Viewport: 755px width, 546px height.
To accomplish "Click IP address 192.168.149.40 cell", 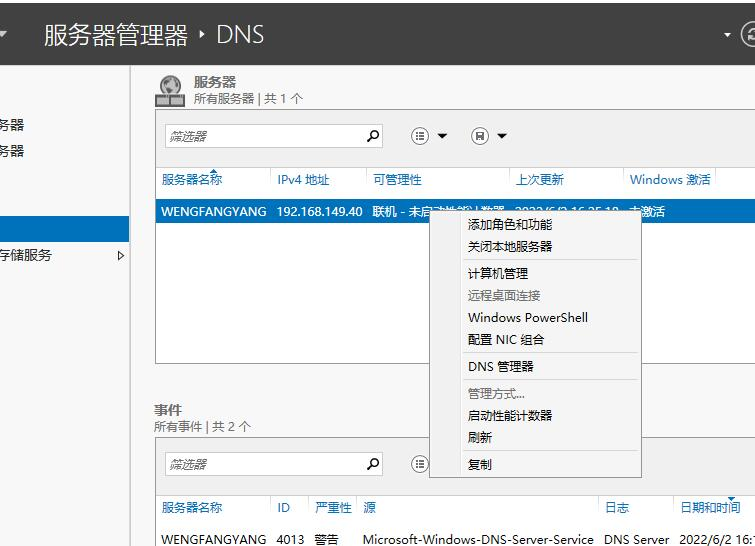I will pyautogui.click(x=319, y=211).
